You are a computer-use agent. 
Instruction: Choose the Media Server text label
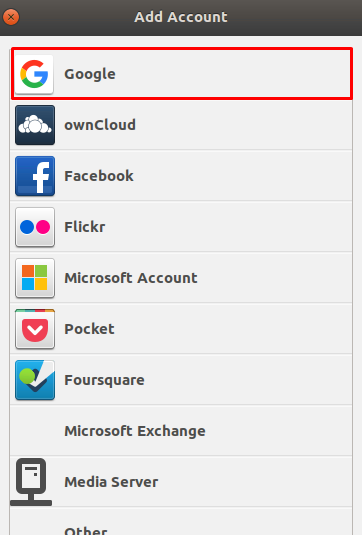click(x=111, y=482)
